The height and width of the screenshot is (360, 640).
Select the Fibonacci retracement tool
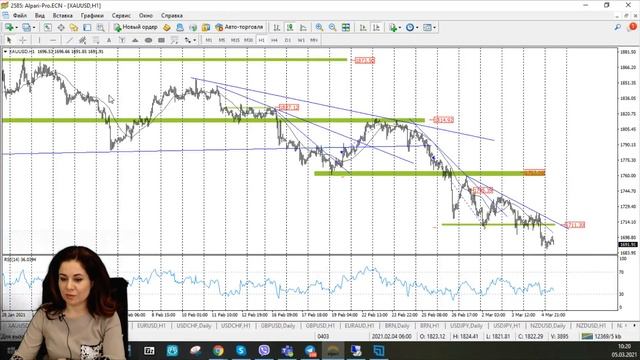pos(96,40)
